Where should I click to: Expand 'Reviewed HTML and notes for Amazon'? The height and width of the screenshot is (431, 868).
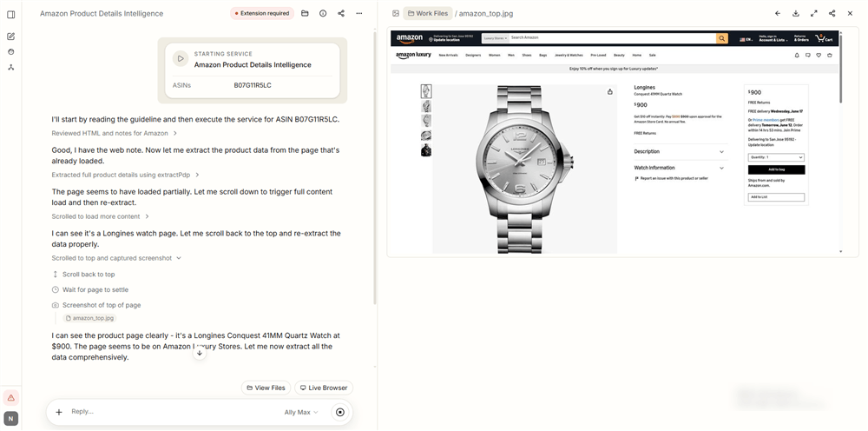[x=115, y=134]
